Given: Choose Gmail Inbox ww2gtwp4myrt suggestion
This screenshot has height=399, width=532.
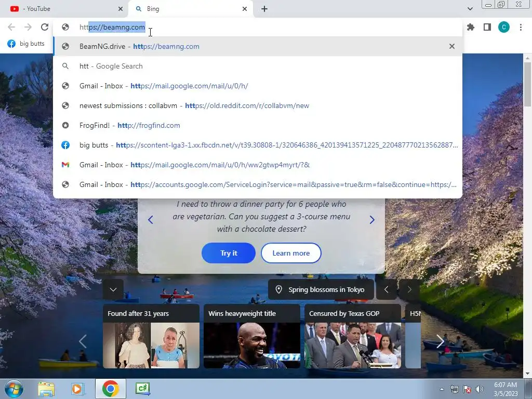Looking at the screenshot, I should [x=258, y=165].
